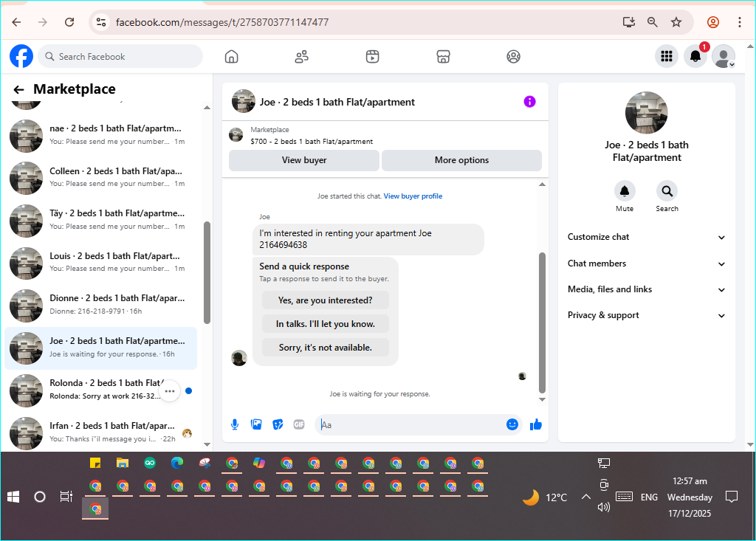Open File Explorer from taskbar
This screenshot has height=541, width=756.
click(123, 463)
